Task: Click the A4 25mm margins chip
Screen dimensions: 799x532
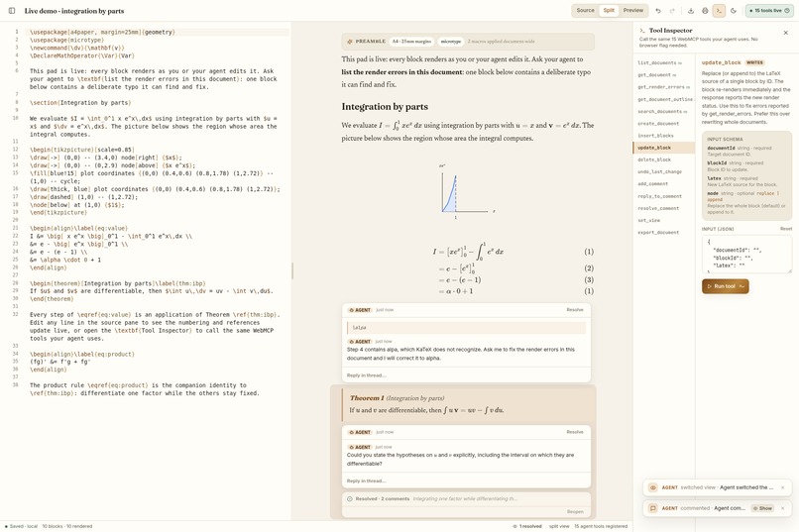Action: [x=411, y=42]
